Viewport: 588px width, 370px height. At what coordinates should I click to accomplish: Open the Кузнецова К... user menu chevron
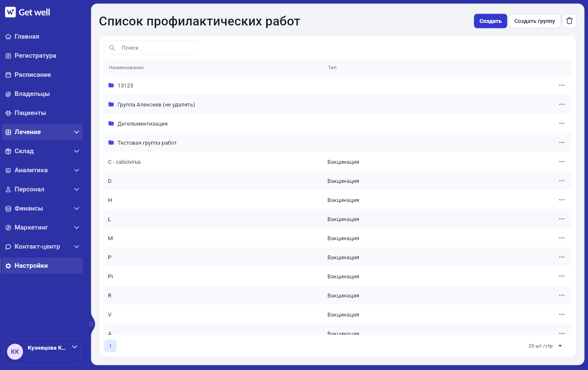coord(75,347)
